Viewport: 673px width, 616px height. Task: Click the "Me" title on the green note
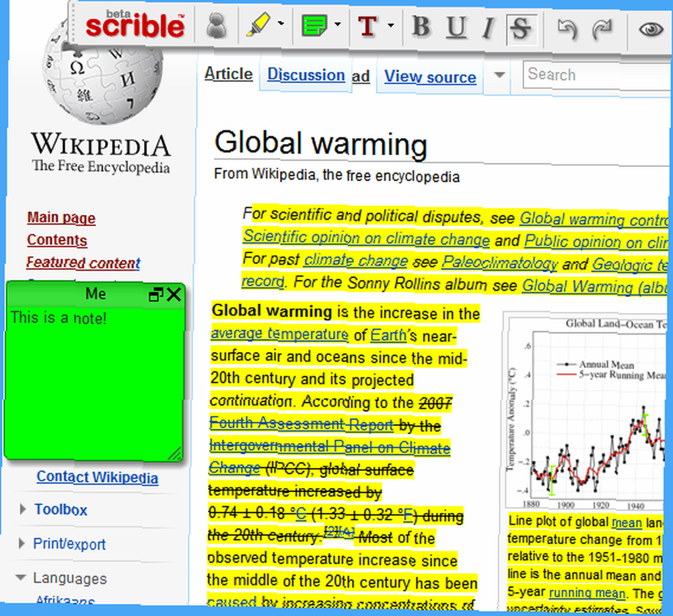point(96,294)
